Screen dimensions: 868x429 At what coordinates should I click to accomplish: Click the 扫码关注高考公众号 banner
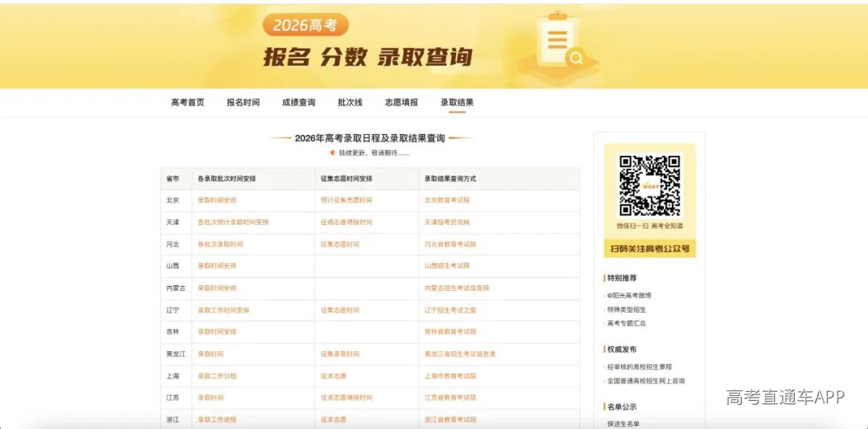[x=650, y=248]
